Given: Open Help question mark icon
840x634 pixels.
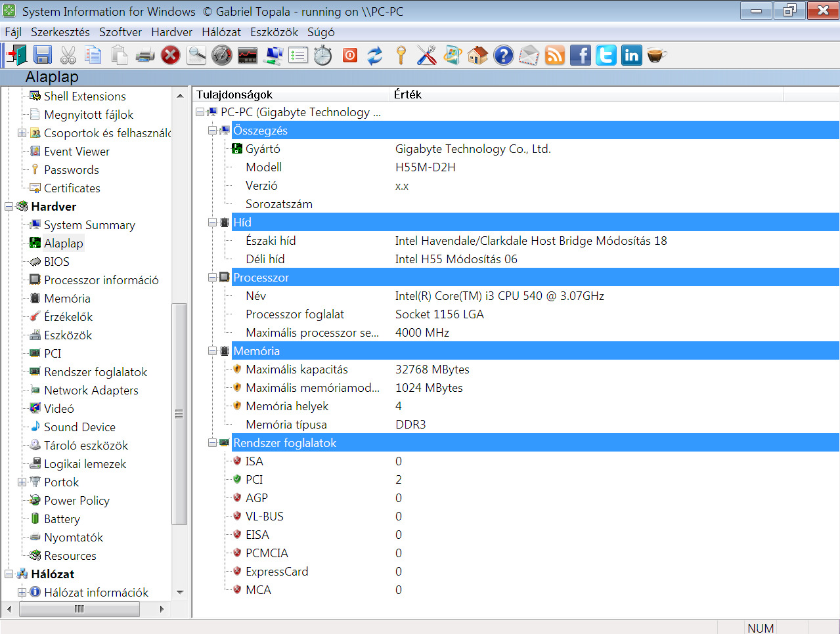Looking at the screenshot, I should click(x=504, y=56).
